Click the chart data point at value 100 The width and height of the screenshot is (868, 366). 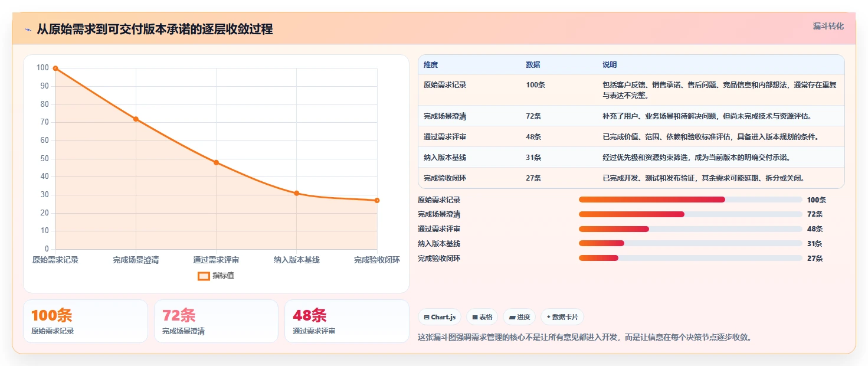coord(55,68)
